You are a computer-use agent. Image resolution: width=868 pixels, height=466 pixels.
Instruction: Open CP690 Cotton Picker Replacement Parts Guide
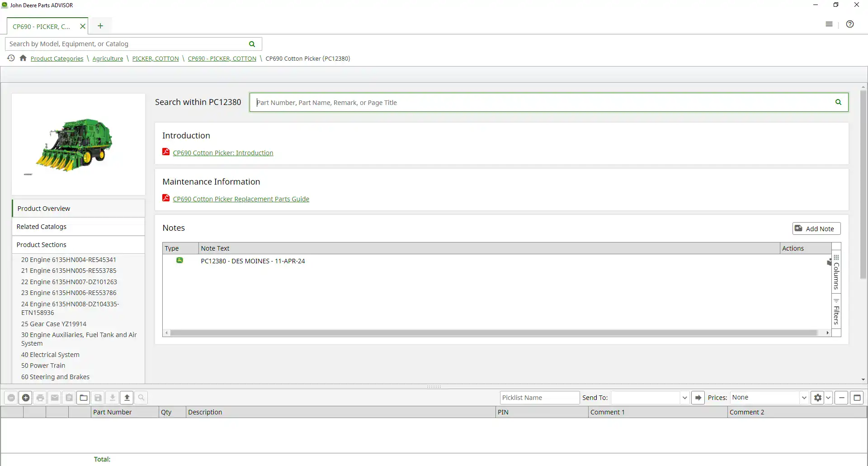point(241,199)
